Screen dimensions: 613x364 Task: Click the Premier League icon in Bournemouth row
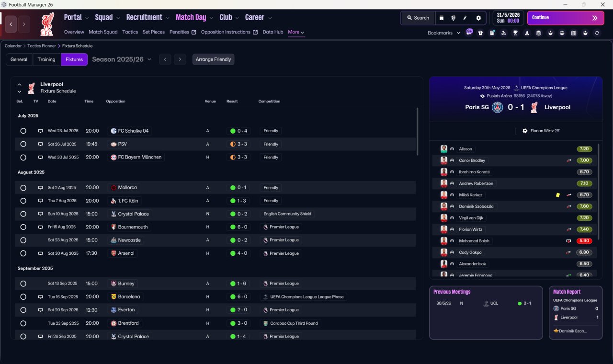[265, 227]
